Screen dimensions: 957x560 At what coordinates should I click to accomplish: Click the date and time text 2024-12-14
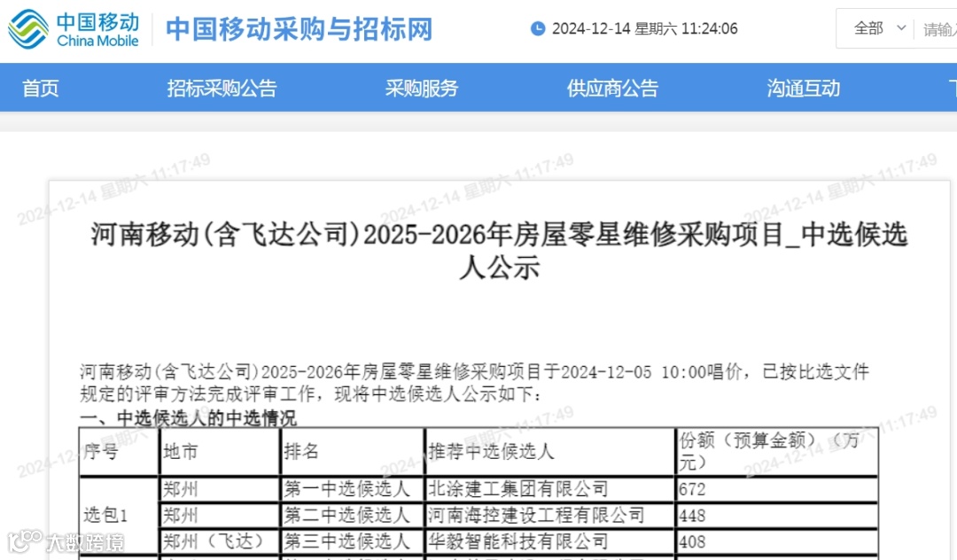click(x=644, y=28)
